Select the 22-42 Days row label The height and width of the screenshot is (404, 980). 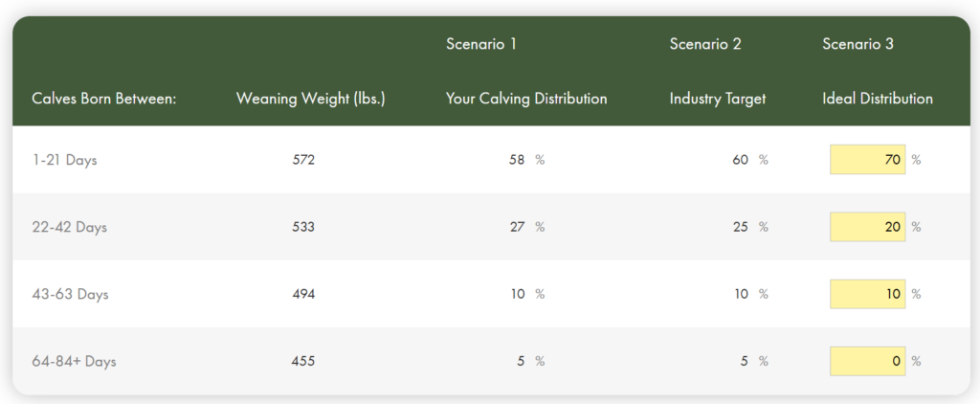69,227
